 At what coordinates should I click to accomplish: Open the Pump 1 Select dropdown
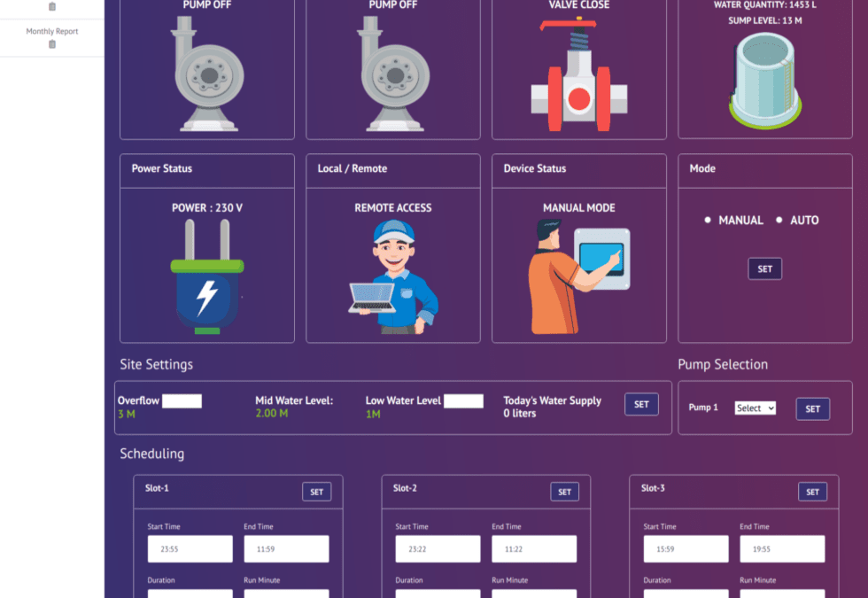click(x=755, y=408)
